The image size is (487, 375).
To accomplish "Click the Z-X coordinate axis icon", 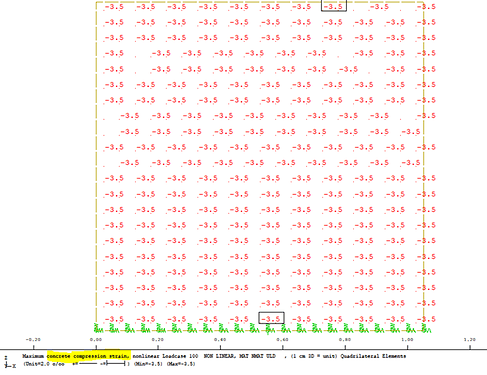I will click(x=9, y=362).
